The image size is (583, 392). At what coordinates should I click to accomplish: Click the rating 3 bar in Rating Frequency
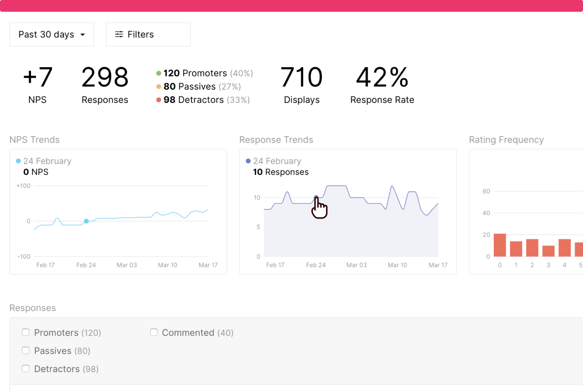(x=548, y=251)
